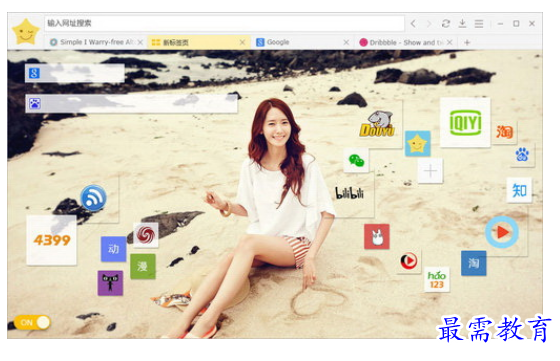
Task: Go forward with the right arrow
Action: 429,24
